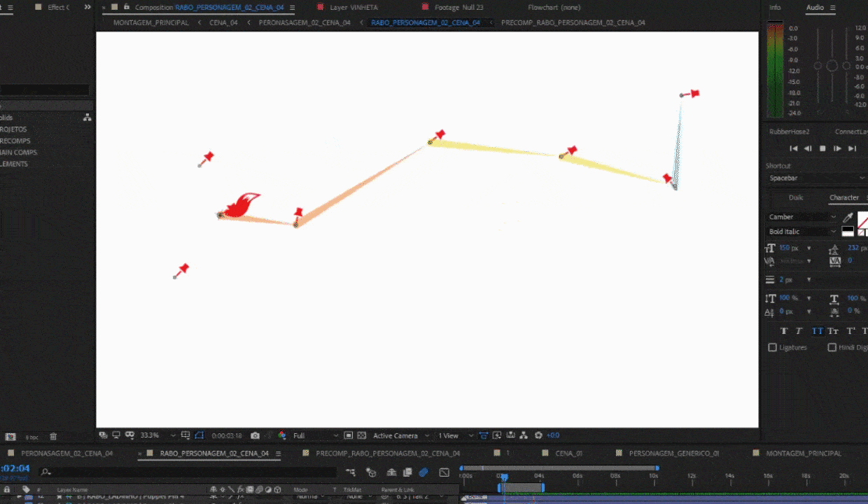The height and width of the screenshot is (504, 868).
Task: Go to CENA_04 in breadcrumb navigator
Action: click(223, 22)
